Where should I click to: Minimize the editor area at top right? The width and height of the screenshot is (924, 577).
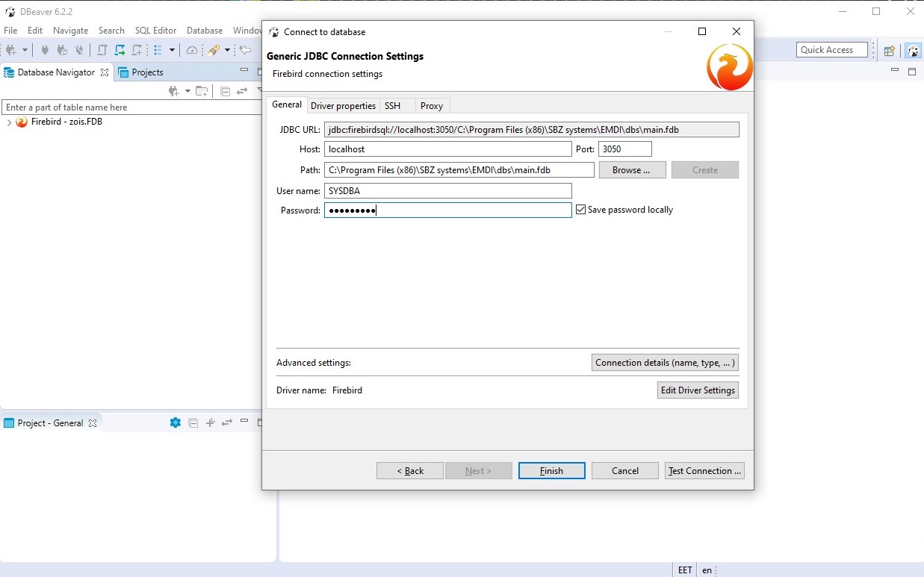coord(894,70)
